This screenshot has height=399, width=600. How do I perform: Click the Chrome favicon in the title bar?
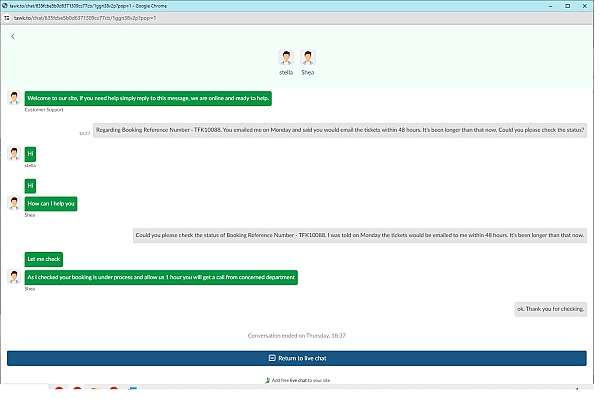tap(5, 6)
